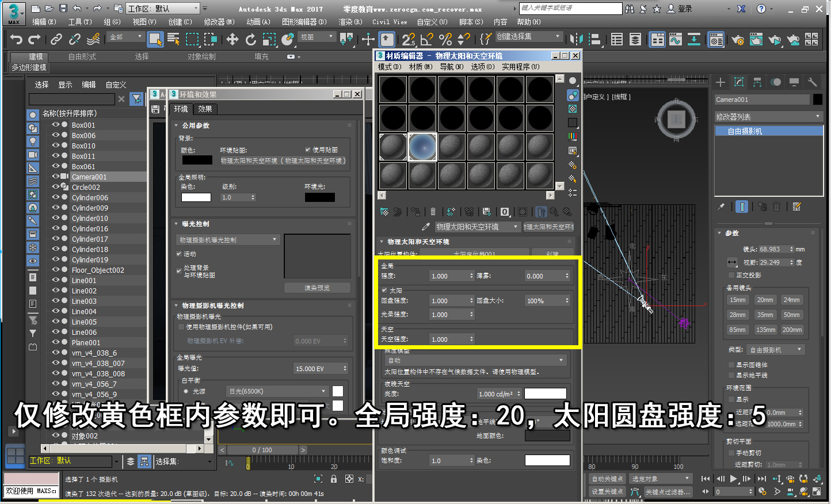Open the Rendering menu
This screenshot has height=504, width=831.
[350, 22]
